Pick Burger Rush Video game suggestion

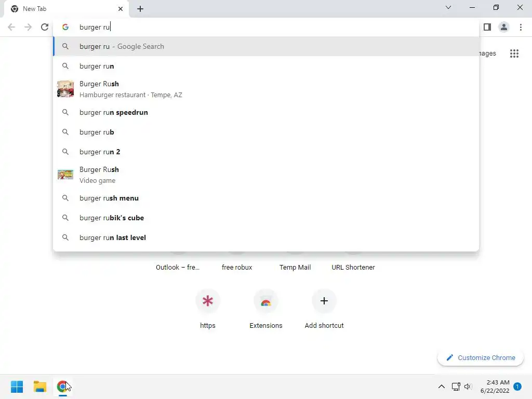[x=267, y=175]
